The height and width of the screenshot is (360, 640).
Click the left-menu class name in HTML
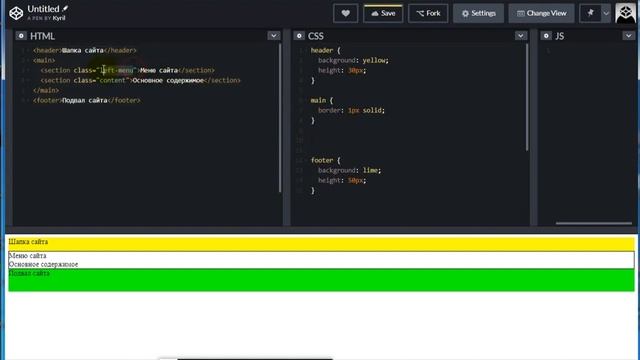click(x=117, y=70)
